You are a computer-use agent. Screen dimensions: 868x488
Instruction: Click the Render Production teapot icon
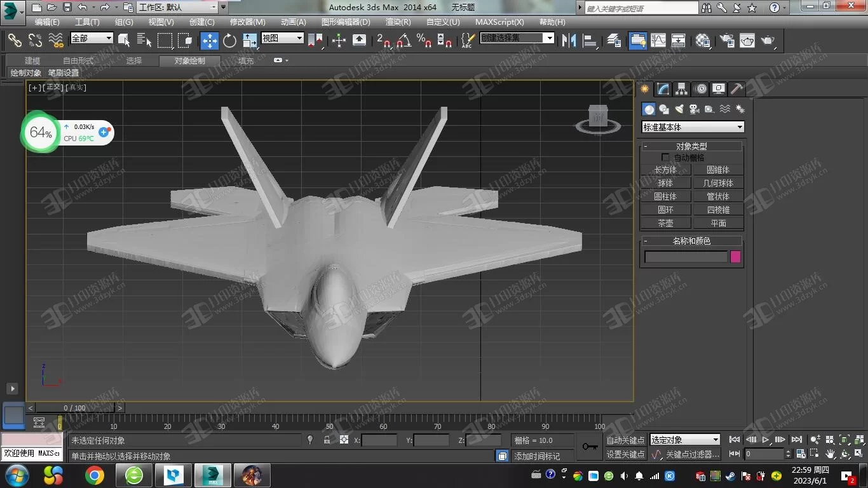[x=768, y=40]
